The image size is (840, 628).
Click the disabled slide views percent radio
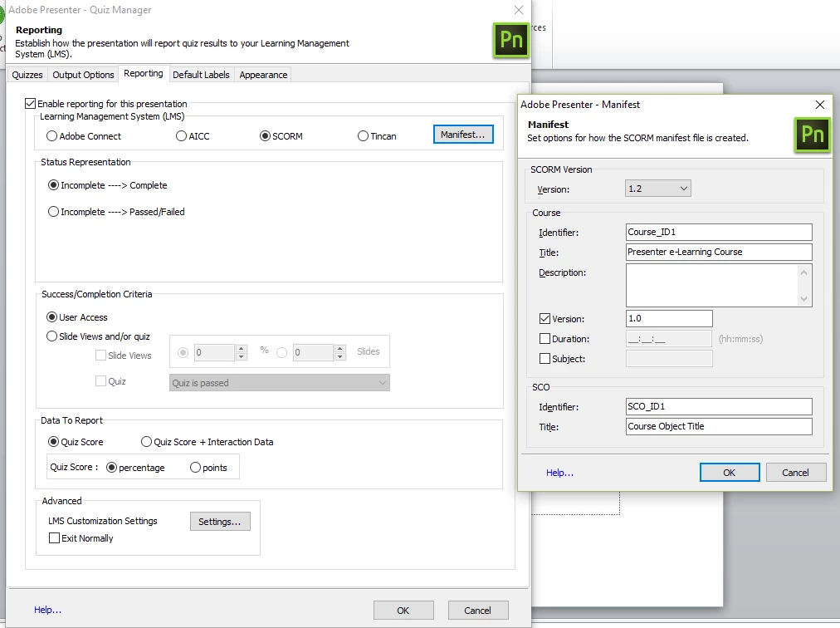(x=183, y=352)
